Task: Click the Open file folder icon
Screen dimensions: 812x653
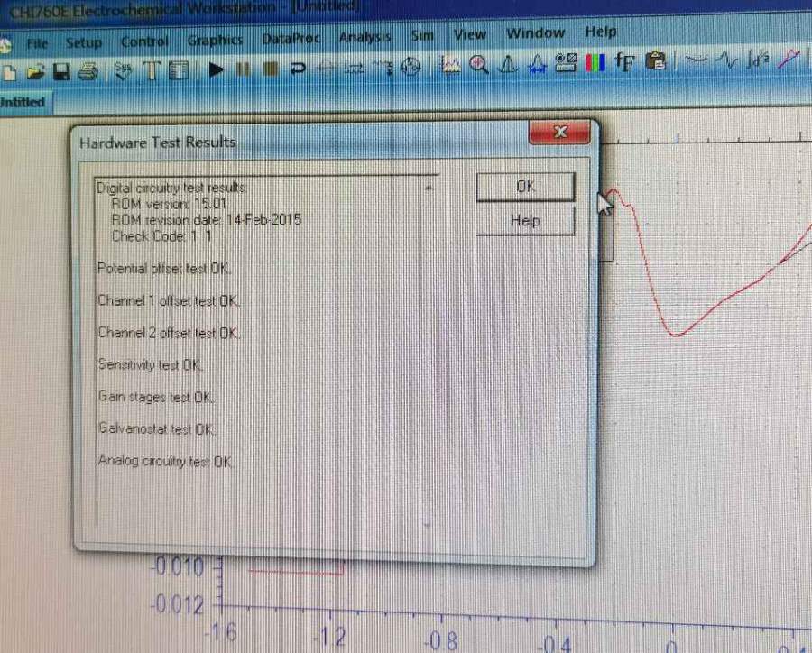Action: [35, 71]
